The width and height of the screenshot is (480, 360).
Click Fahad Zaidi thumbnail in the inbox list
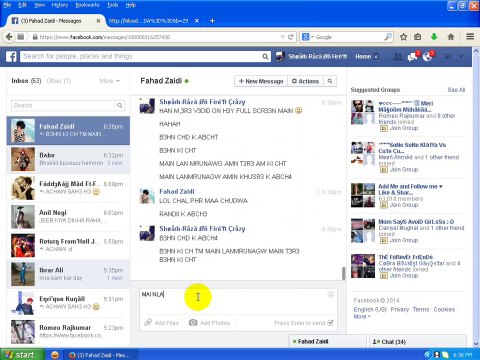tap(23, 131)
